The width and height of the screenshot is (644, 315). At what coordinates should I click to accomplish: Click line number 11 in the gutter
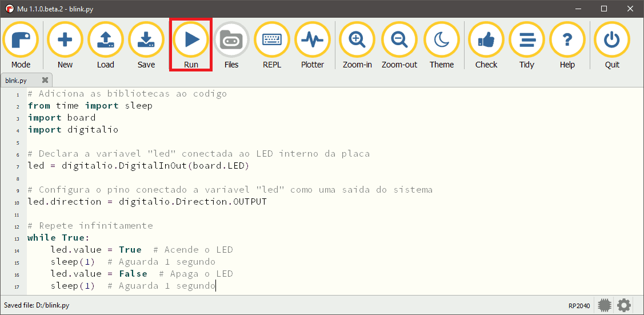(17, 215)
